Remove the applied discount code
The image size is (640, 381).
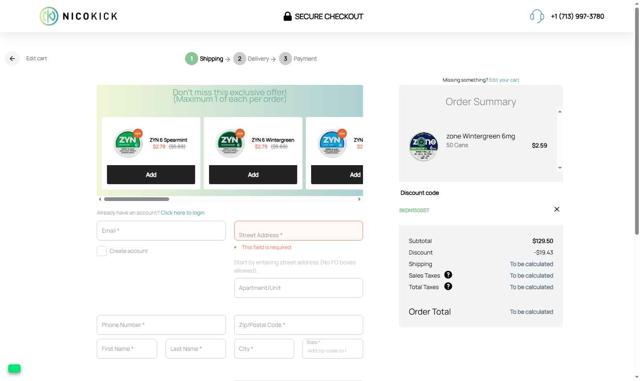pos(556,209)
